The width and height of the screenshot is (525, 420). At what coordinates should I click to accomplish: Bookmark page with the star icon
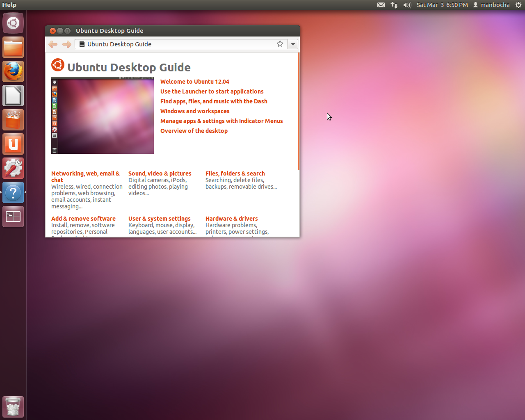click(x=280, y=44)
